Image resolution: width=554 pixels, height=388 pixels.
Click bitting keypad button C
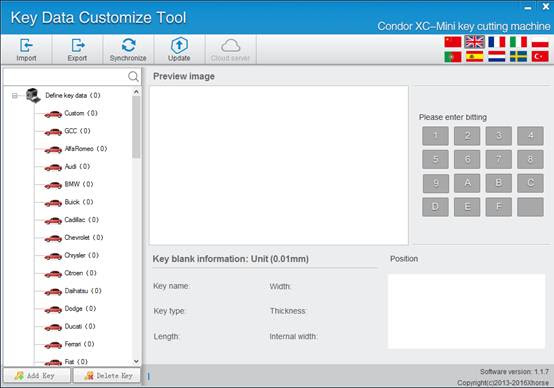[x=530, y=183]
